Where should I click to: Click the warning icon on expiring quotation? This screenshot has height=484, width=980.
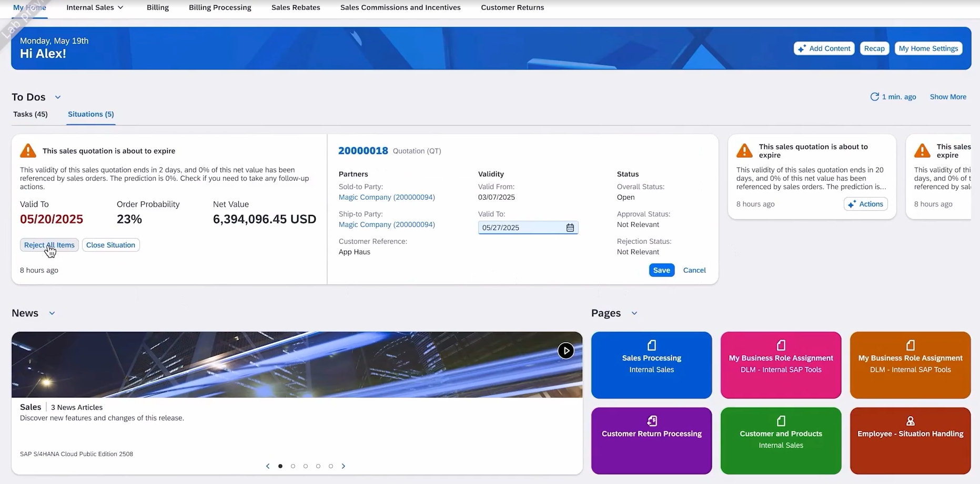(x=27, y=151)
